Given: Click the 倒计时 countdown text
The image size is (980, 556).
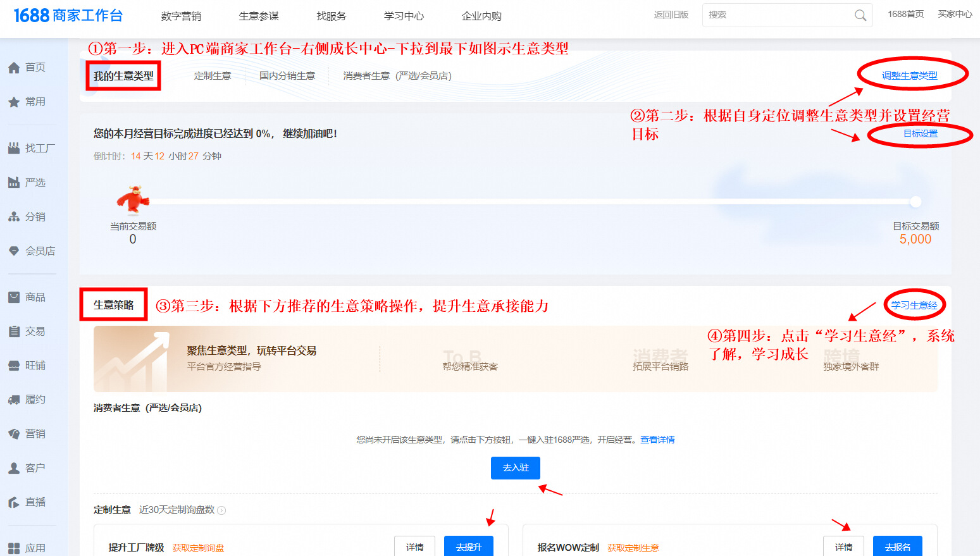Looking at the screenshot, I should [x=158, y=156].
